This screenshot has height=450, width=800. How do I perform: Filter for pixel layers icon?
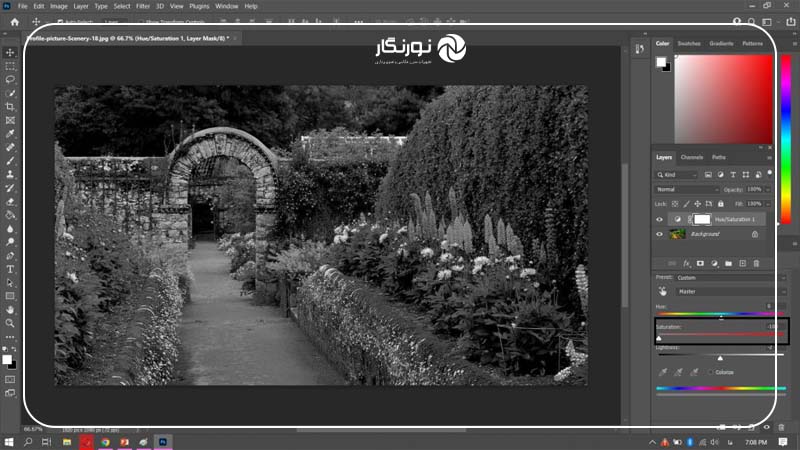point(708,174)
